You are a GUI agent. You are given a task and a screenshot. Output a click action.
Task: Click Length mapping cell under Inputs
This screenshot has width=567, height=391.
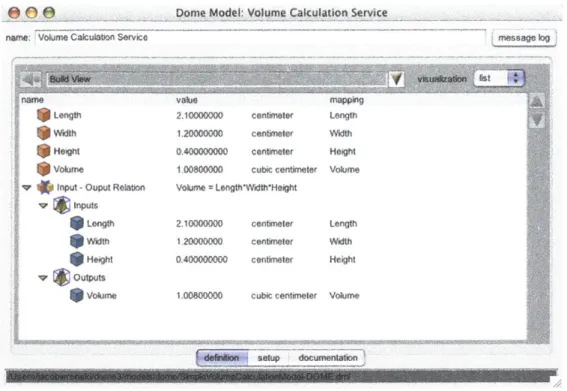343,224
